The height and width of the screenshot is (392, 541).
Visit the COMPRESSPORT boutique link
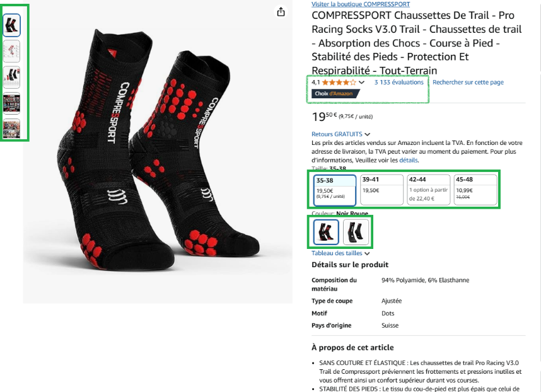pyautogui.click(x=361, y=4)
